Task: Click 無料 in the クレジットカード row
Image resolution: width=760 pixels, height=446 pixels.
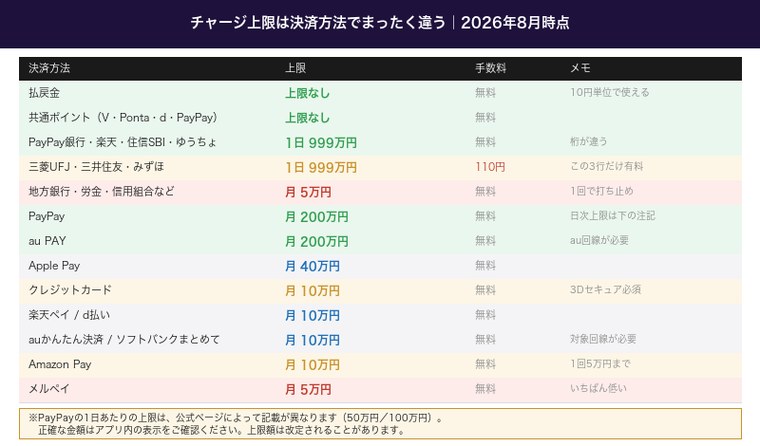Action: (485, 290)
